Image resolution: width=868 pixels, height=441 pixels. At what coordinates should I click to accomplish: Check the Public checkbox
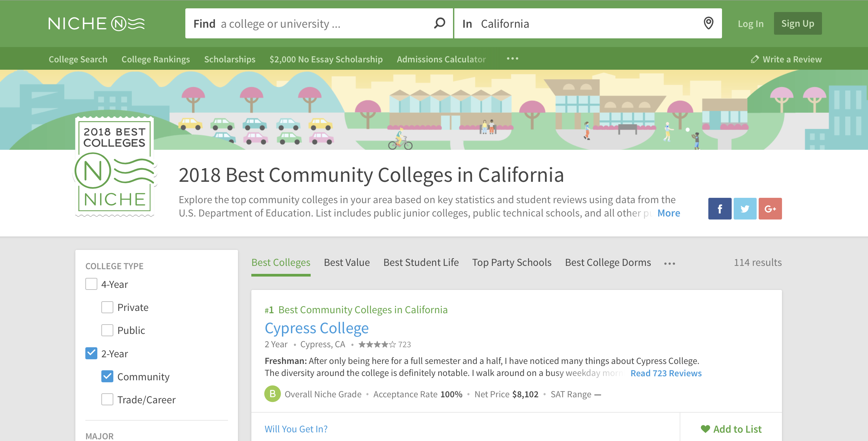point(107,330)
